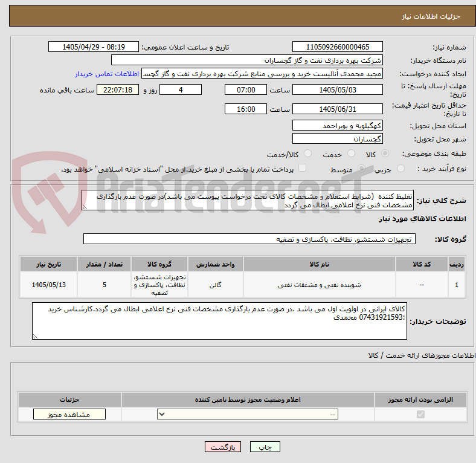Select the شوینده نفتی table row
Viewport: 476px width, 463px height.
[243, 285]
